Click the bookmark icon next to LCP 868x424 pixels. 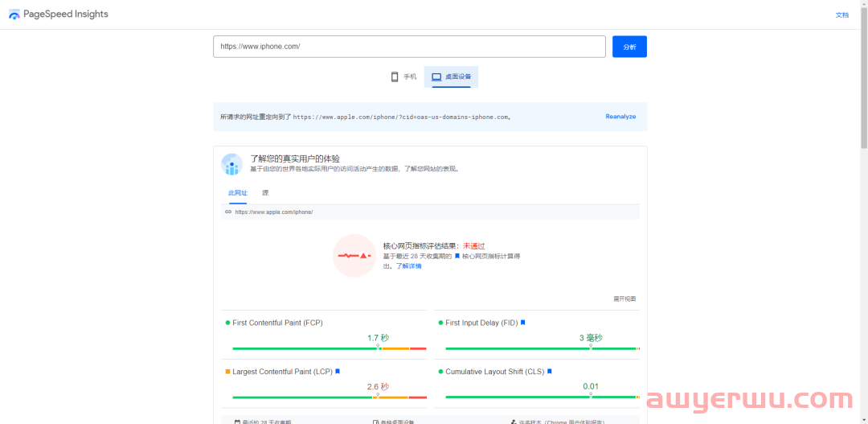(338, 372)
